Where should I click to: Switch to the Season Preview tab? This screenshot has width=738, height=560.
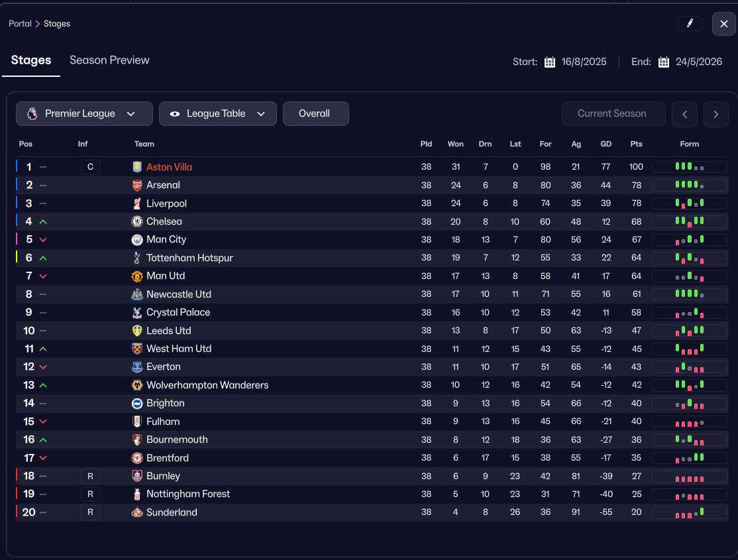(x=109, y=60)
